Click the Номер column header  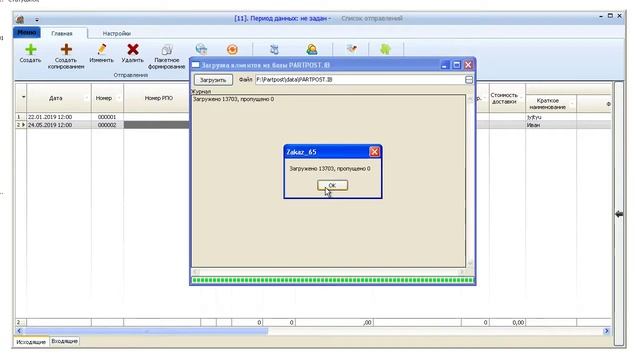pyautogui.click(x=104, y=98)
